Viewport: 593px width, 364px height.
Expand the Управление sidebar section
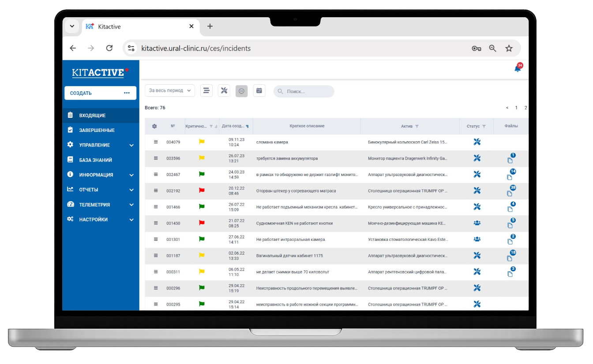pos(101,145)
